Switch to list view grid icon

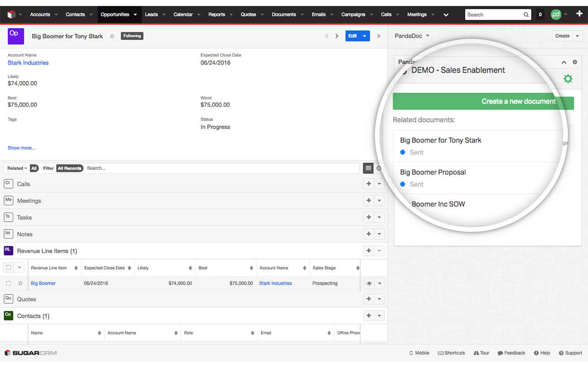pos(368,168)
